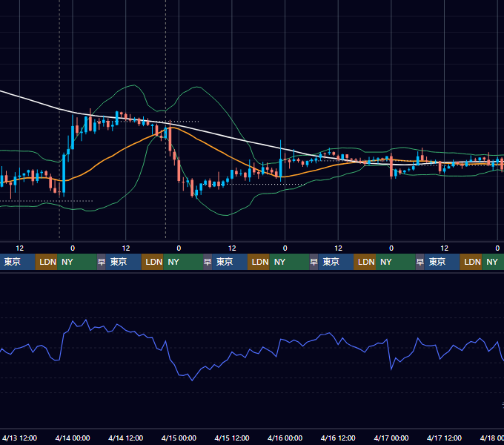Click the 4/13 12:00 date label
504x445 pixels.
pos(19,438)
